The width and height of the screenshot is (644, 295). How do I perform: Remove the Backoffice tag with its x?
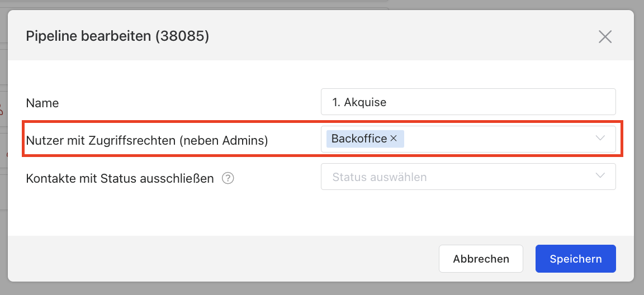pos(394,139)
